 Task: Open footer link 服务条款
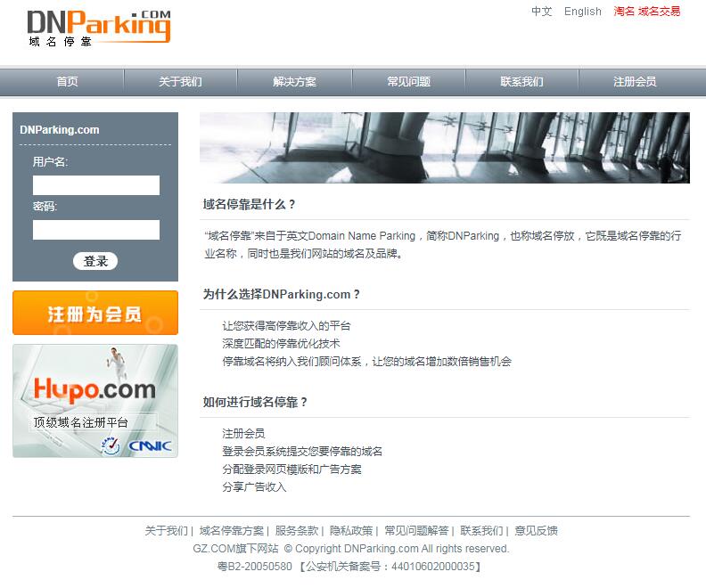click(297, 531)
